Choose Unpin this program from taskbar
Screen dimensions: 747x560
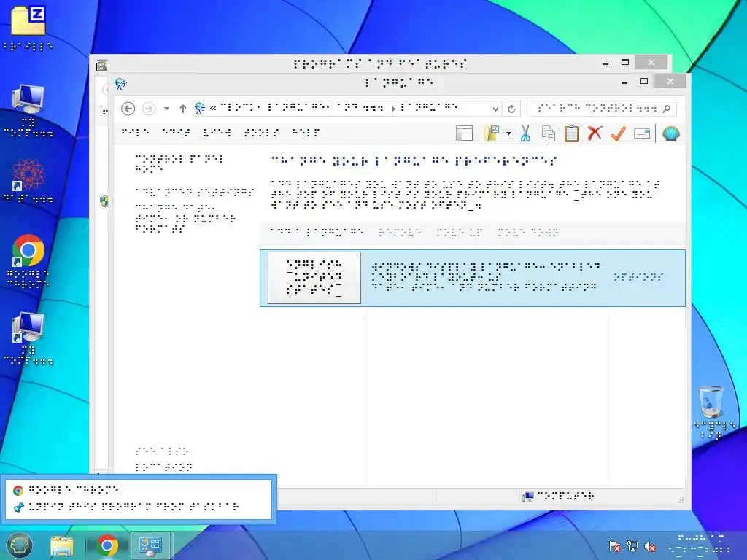(138, 507)
